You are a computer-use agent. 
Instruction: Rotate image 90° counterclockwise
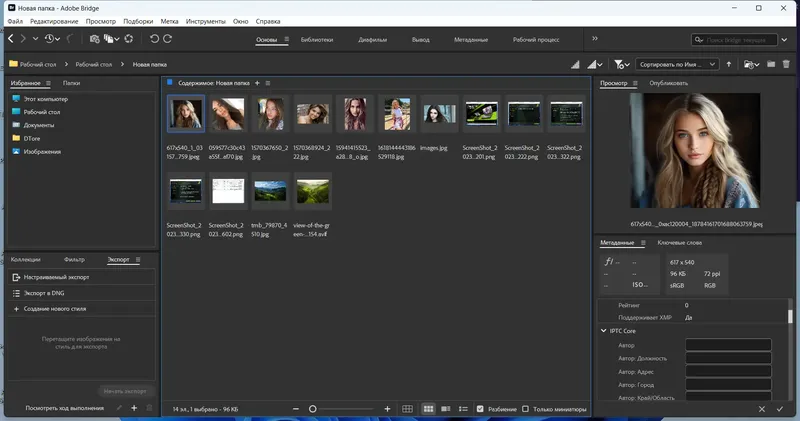[154, 39]
